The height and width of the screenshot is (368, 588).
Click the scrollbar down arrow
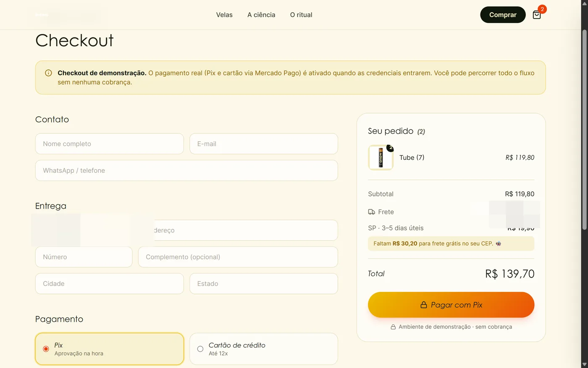pos(584,364)
